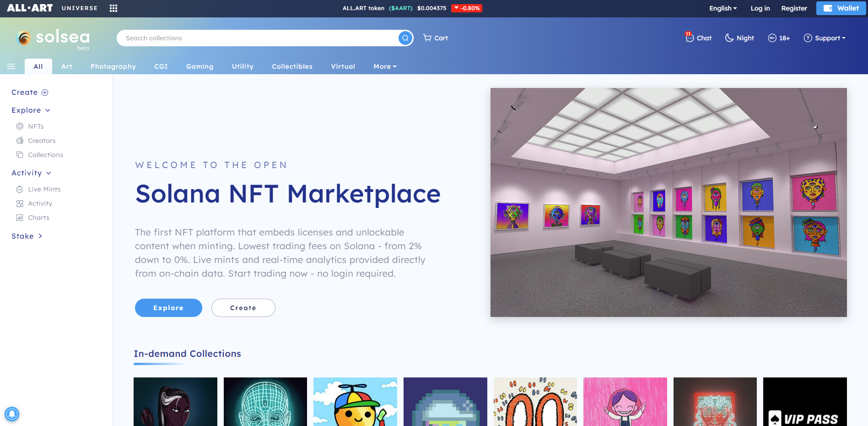Viewport: 868px width, 426px height.
Task: Open the More categories dropdown
Action: [384, 66]
